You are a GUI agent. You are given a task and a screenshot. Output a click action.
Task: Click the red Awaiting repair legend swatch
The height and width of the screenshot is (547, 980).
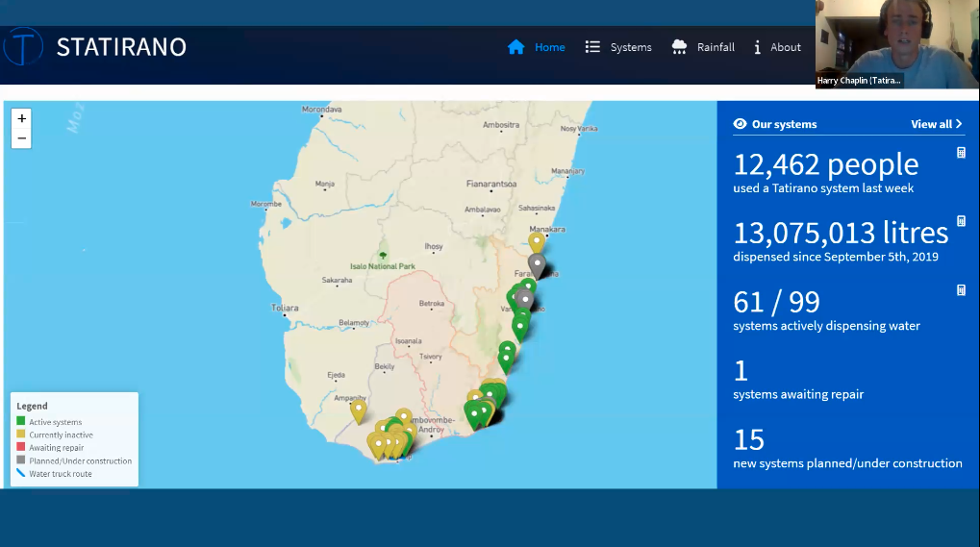(20, 446)
